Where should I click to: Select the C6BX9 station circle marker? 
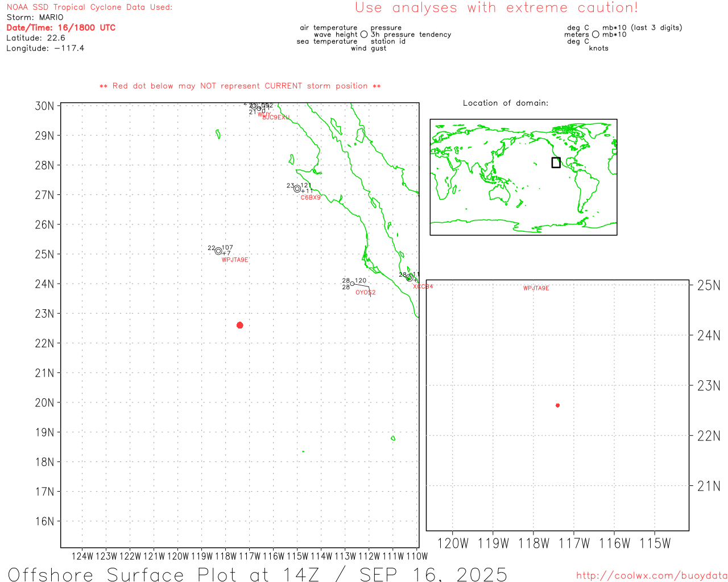click(297, 189)
